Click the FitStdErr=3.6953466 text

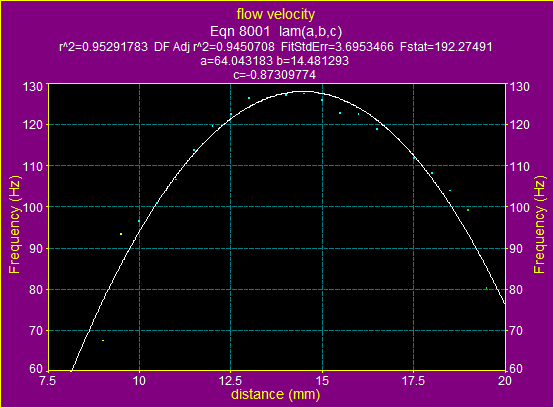[337, 47]
